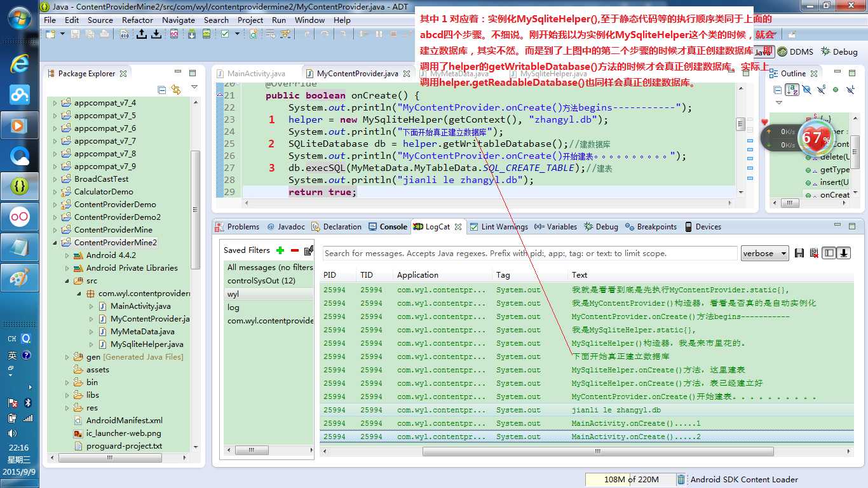Toggle Link with Editor in Package Explorer
Screen dimensions: 868x488
tap(176, 90)
